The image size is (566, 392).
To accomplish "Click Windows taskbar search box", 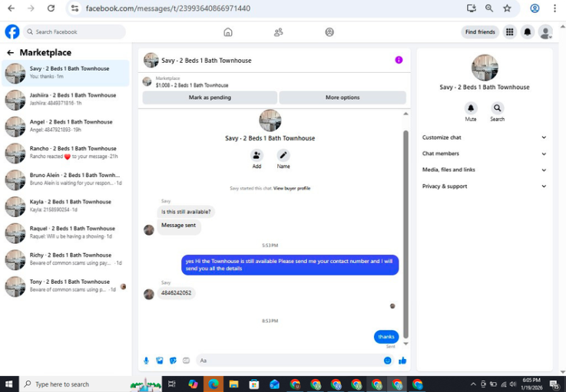I will (x=91, y=384).
